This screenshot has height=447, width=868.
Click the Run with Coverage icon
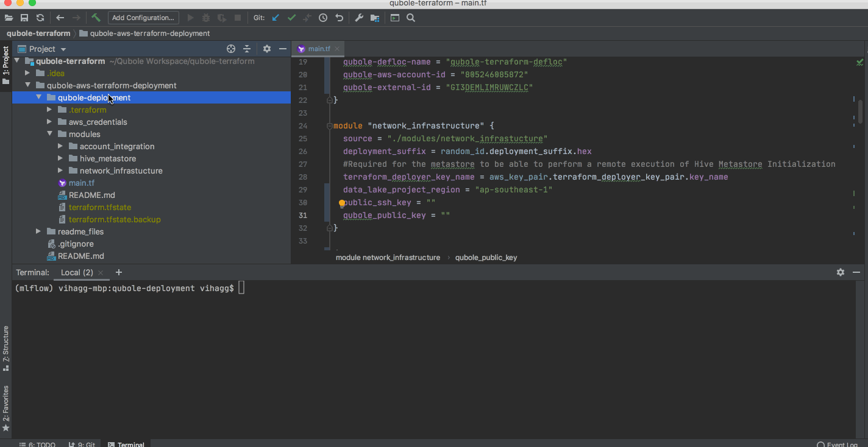point(222,18)
